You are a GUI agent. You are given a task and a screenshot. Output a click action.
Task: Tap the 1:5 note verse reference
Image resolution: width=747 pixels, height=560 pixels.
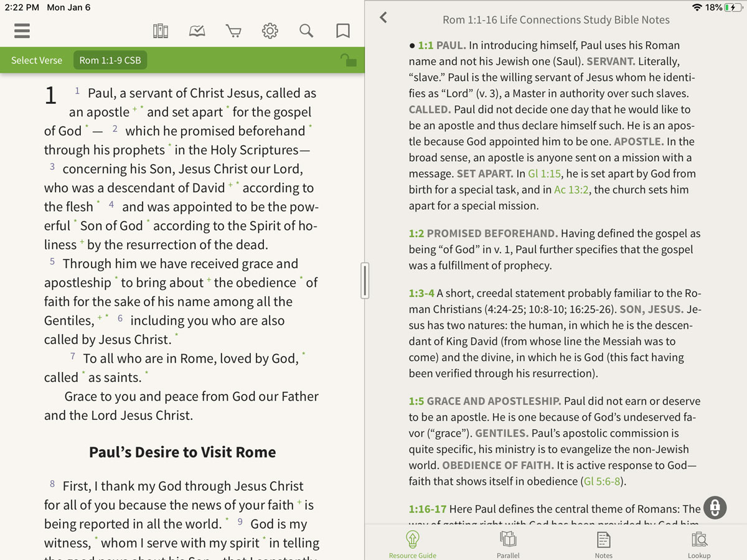(x=416, y=401)
